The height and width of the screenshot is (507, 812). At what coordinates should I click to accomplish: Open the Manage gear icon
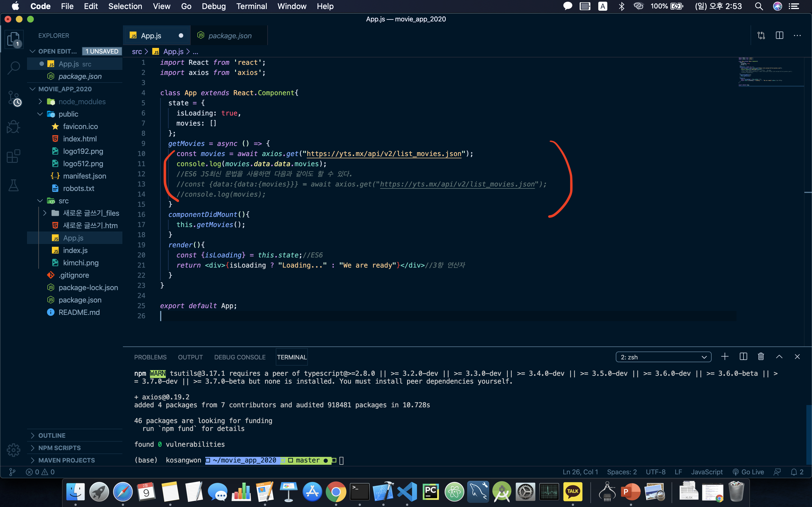pyautogui.click(x=14, y=450)
